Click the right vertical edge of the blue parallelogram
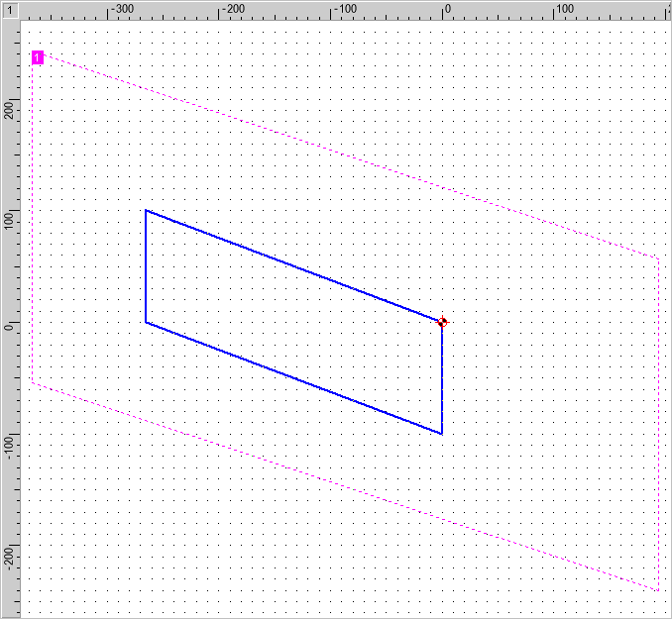The height and width of the screenshot is (619, 672). tap(442, 378)
